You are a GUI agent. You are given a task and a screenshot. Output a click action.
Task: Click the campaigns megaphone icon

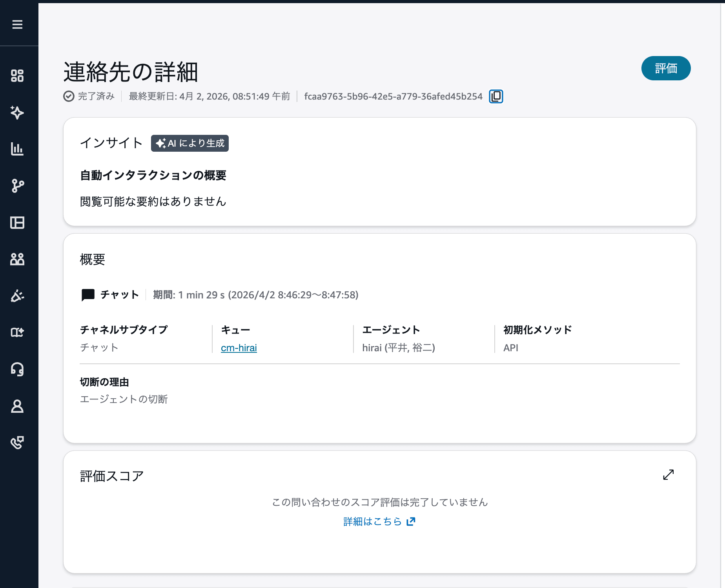[x=18, y=296]
